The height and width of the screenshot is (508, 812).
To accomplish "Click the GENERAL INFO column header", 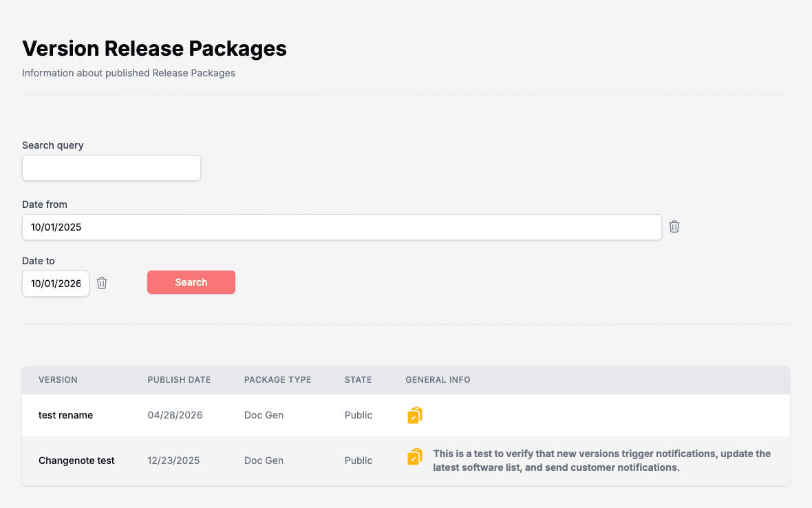I will click(x=438, y=379).
